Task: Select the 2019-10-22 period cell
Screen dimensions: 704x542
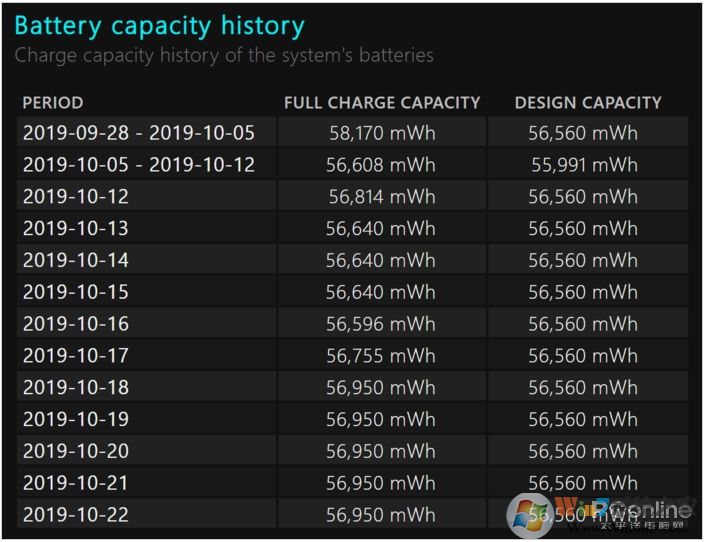Action: [76, 515]
